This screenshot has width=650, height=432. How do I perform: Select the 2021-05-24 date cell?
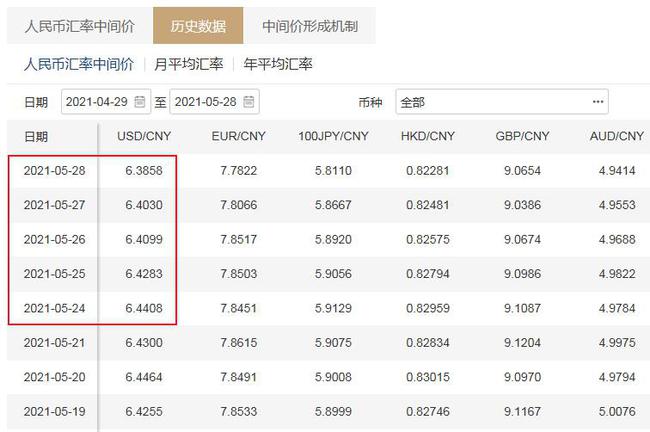54,308
